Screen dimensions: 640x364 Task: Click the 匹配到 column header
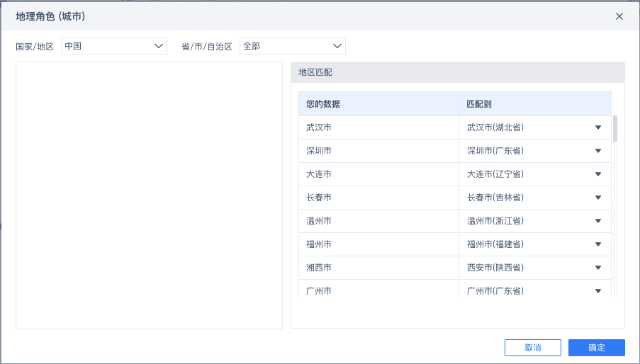534,104
